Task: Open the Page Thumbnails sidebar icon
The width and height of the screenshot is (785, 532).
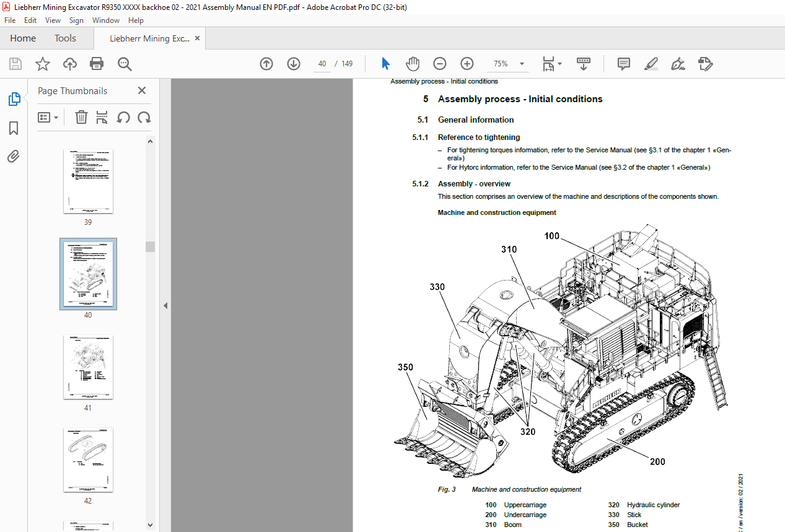Action: tap(14, 99)
